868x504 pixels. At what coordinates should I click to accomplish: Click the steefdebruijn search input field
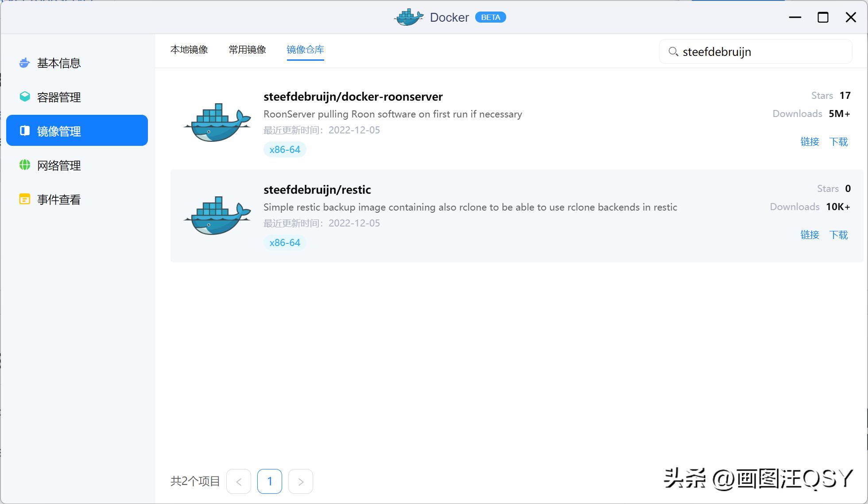(753, 51)
